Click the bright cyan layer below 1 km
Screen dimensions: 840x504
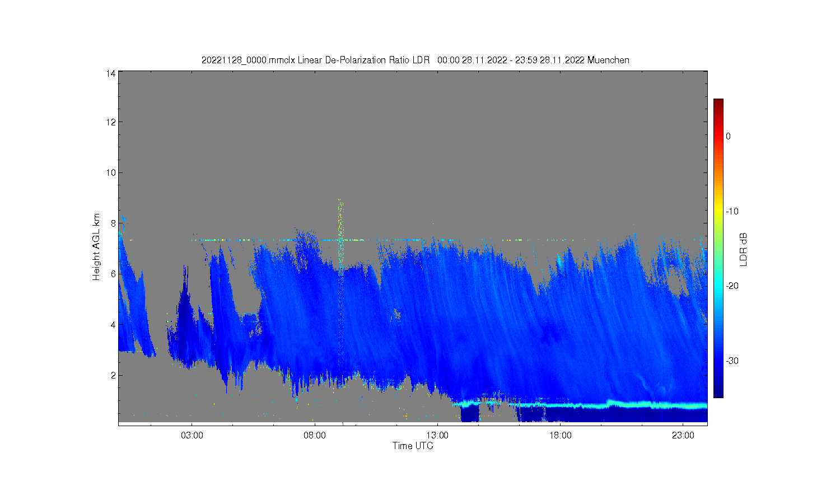point(580,404)
